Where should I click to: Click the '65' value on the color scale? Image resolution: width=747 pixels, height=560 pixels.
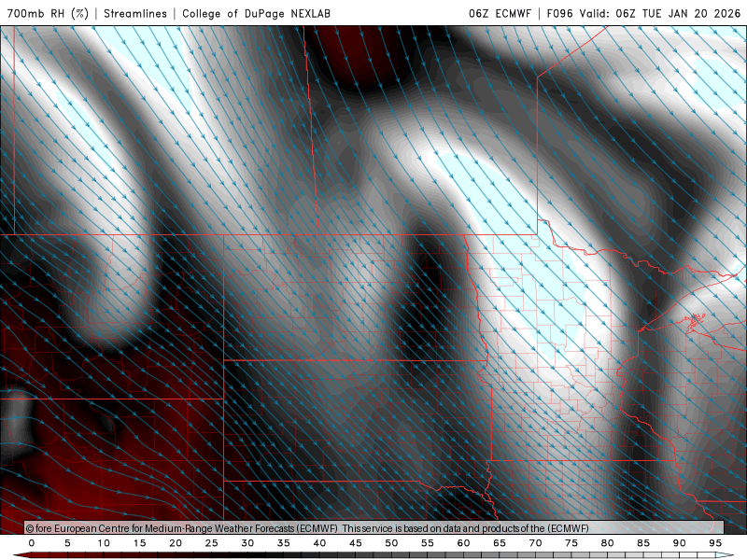coord(500,543)
